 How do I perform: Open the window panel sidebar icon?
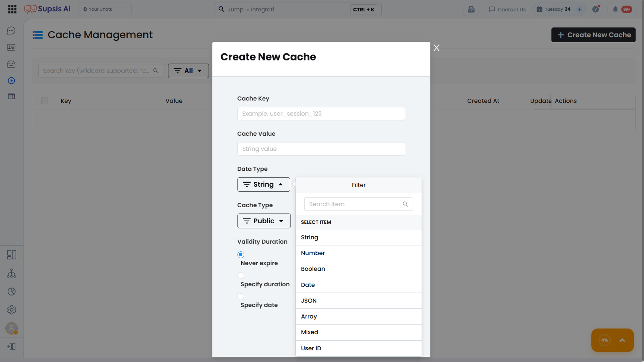click(x=11, y=97)
